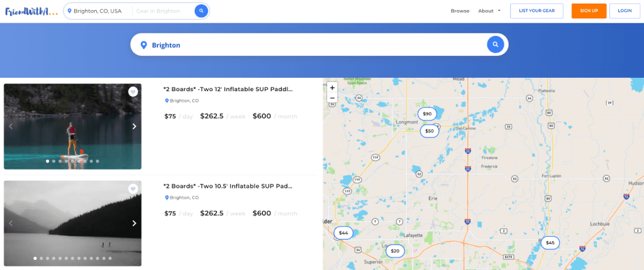Click the blue search icon in header

pyautogui.click(x=201, y=11)
